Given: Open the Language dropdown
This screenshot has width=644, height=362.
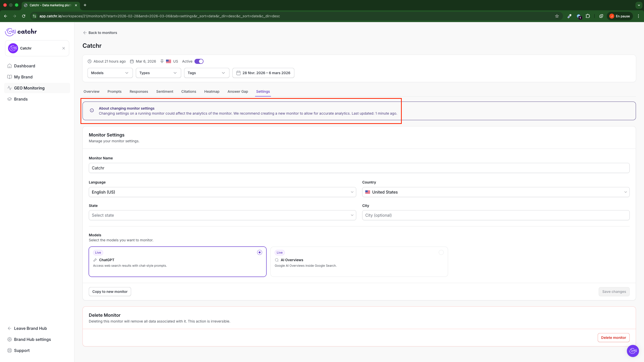Looking at the screenshot, I should tap(222, 192).
